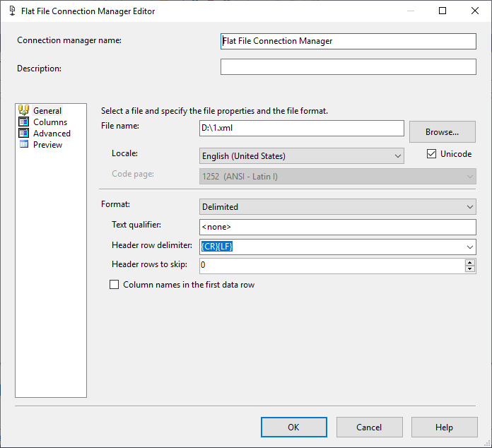Click the Text qualifier field

tap(338, 227)
